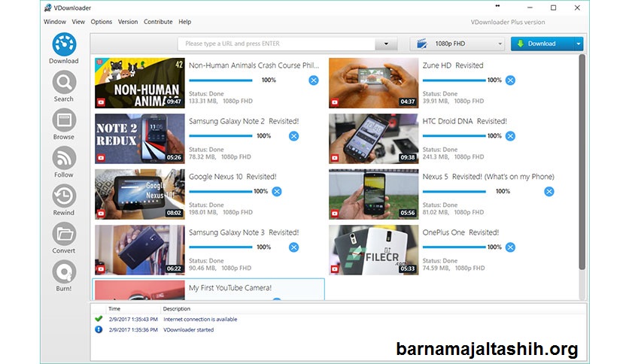629x364 pixels.
Task: Click the download list vertical scrollbar
Action: tap(582, 162)
